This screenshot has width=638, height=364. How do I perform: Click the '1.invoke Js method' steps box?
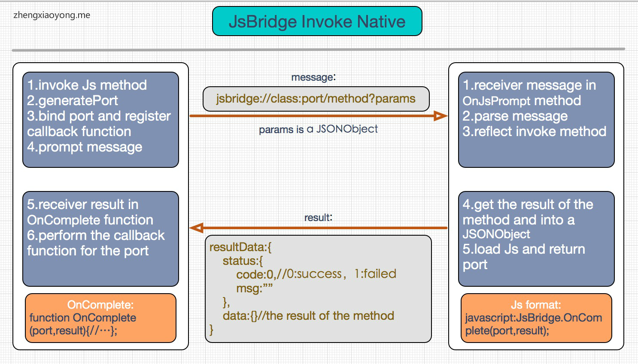click(x=100, y=119)
